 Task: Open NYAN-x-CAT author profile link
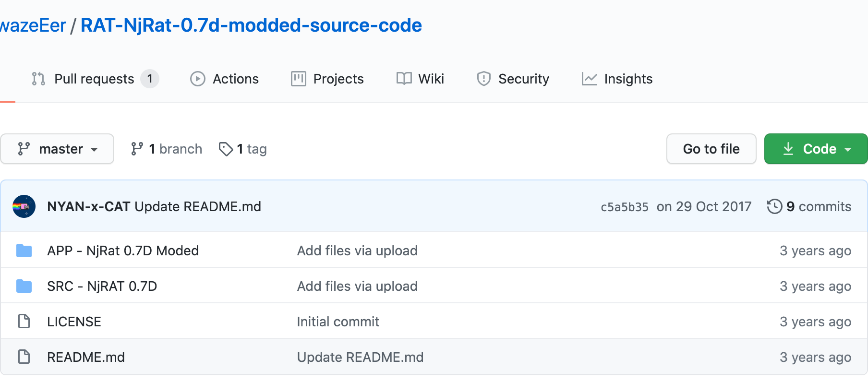(89, 206)
